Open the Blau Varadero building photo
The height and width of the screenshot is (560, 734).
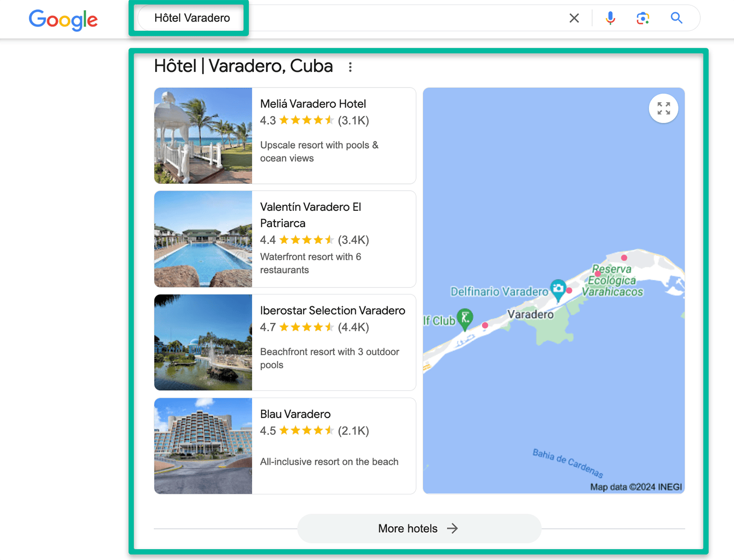pyautogui.click(x=203, y=446)
